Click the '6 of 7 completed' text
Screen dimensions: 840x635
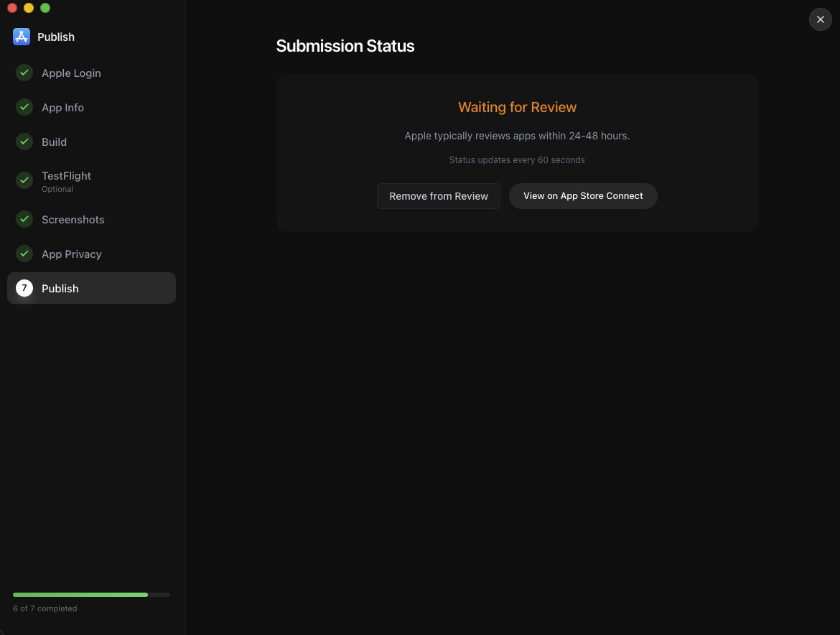pos(45,608)
